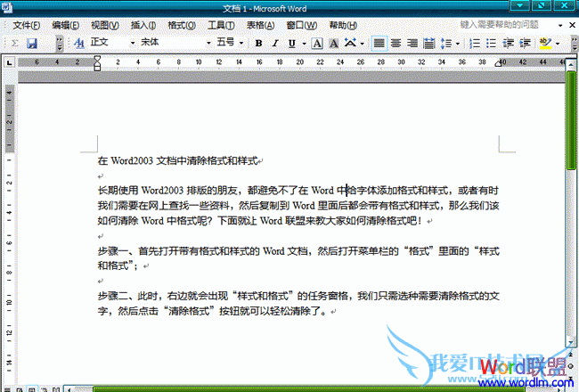
Task: Open the 工具(T) menu
Action: click(x=221, y=25)
